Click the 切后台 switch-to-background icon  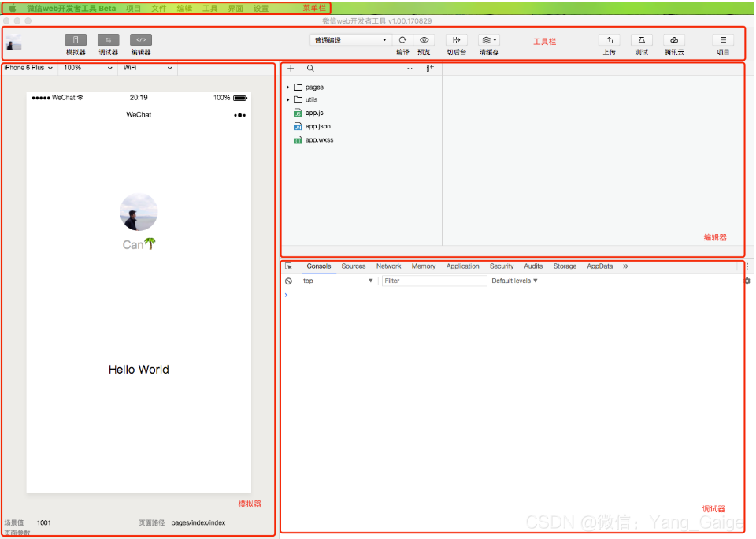coord(456,40)
